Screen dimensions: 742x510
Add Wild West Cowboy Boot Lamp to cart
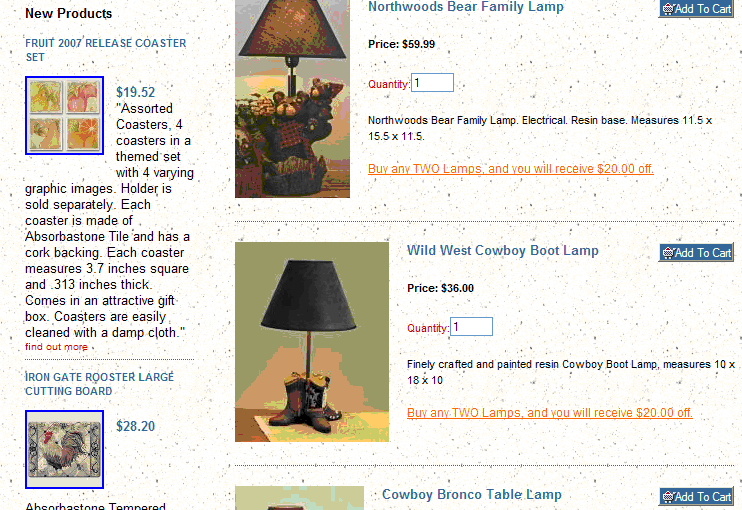[696, 253]
